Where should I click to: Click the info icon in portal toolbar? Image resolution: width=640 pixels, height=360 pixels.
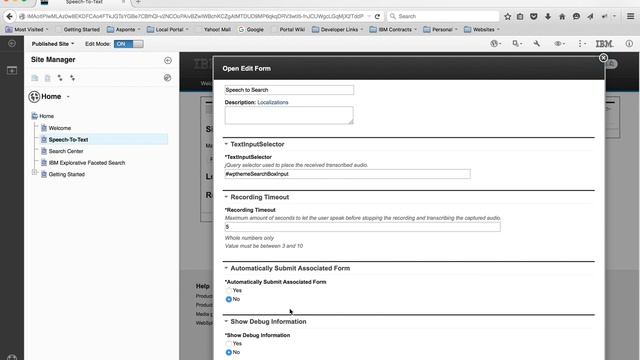click(x=629, y=44)
